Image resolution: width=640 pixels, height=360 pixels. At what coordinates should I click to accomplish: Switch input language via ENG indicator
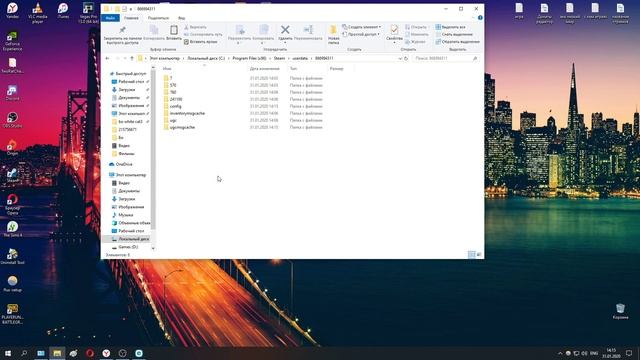594,353
